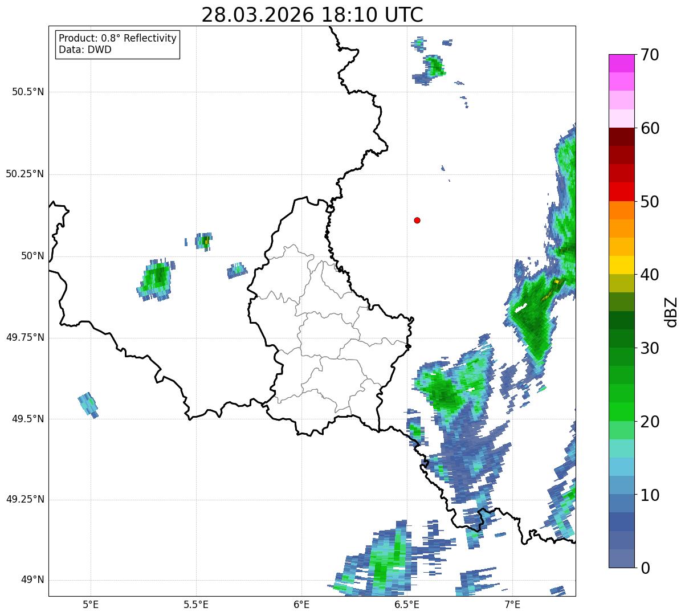Click the colorbar value 20
The width and height of the screenshot is (685, 616).
coord(650,422)
